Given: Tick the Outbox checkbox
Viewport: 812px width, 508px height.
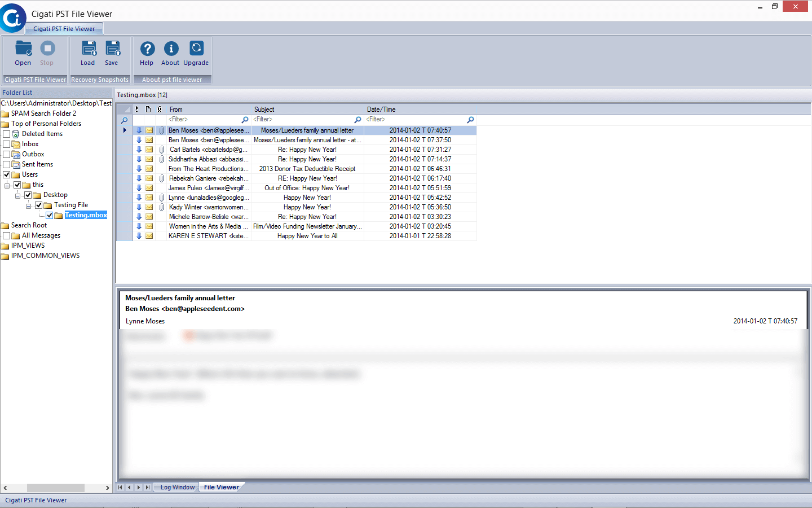Looking at the screenshot, I should 7,155.
